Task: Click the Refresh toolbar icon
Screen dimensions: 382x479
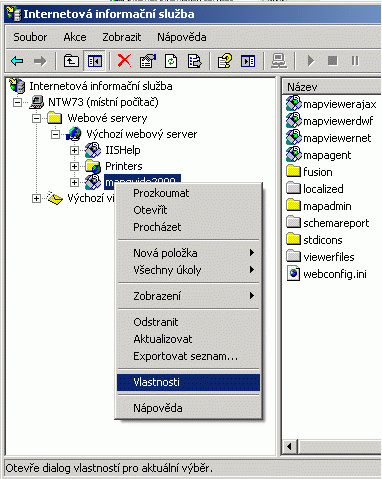Action: pos(171,61)
